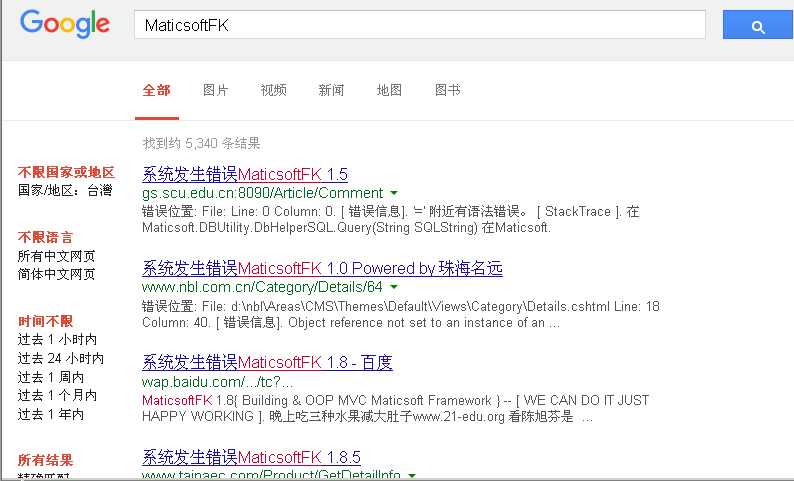Select 不限语言 filter
Image resolution: width=794 pixels, height=481 pixels.
(x=45, y=237)
